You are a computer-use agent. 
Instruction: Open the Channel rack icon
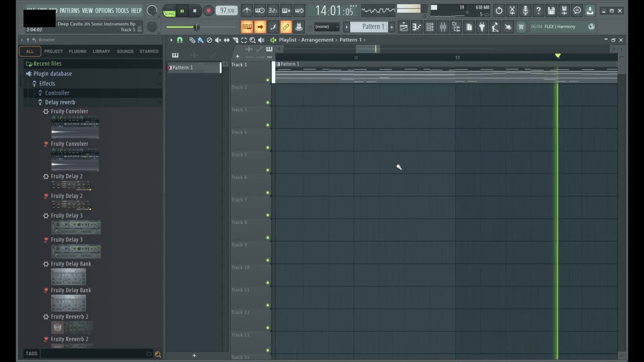tap(430, 27)
